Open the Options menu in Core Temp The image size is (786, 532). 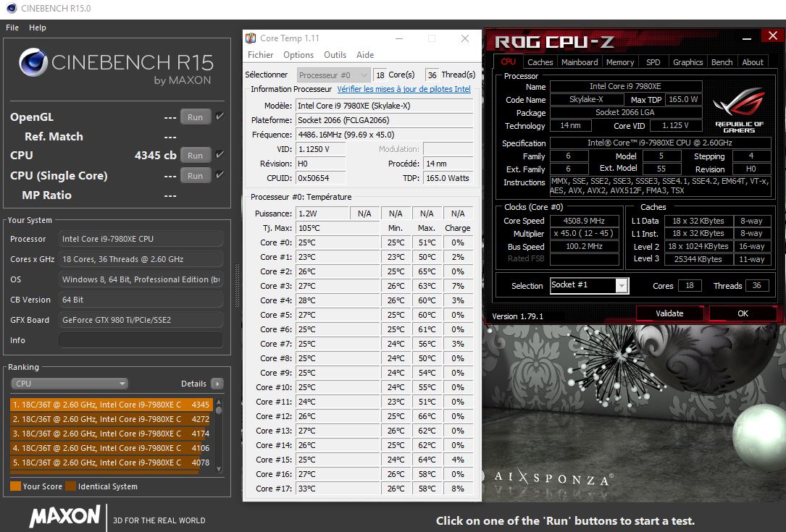pyautogui.click(x=298, y=55)
